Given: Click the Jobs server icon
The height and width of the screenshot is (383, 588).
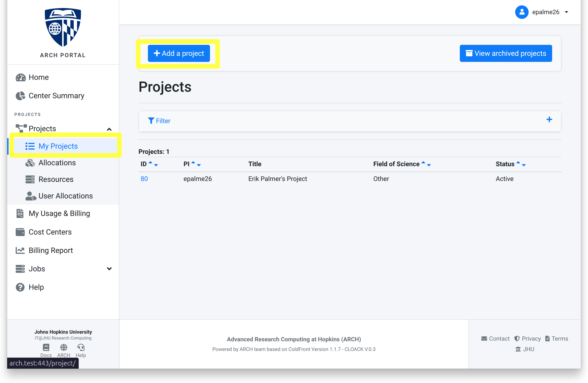Looking at the screenshot, I should coord(20,269).
